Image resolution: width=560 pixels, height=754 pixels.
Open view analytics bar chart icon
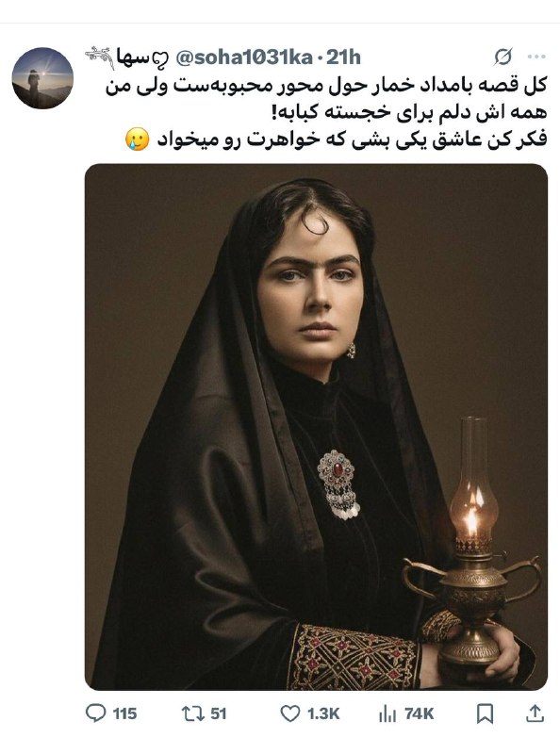click(387, 713)
